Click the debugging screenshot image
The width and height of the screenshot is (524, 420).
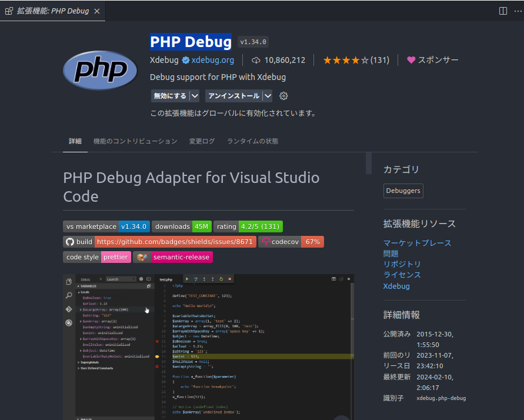[x=208, y=347]
